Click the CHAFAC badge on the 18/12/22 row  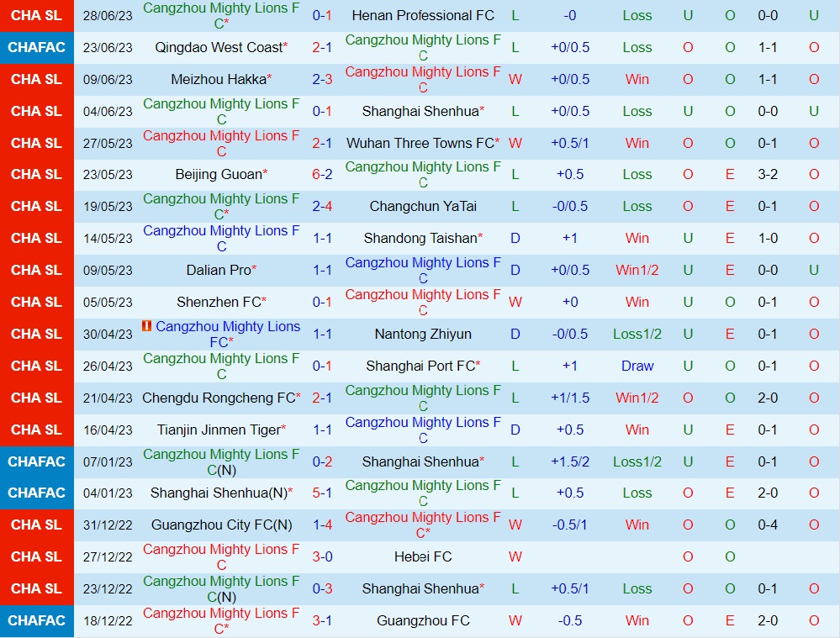[36, 620]
